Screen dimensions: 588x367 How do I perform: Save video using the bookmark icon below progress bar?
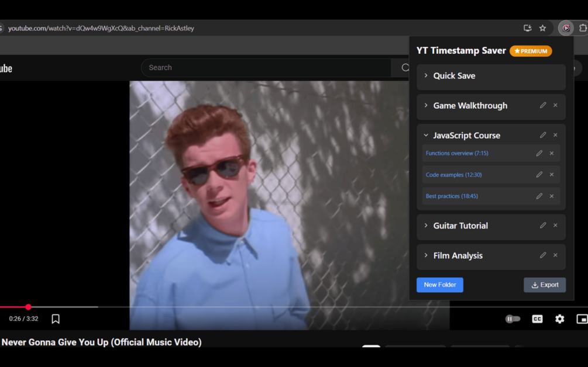tap(56, 318)
